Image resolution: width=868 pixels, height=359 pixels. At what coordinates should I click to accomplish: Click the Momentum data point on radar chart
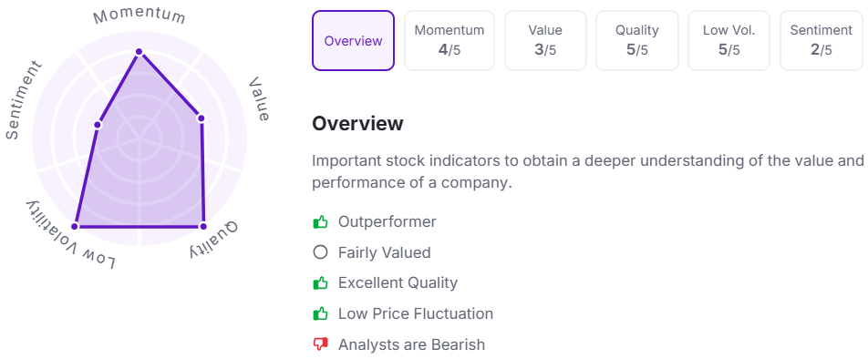pos(139,52)
